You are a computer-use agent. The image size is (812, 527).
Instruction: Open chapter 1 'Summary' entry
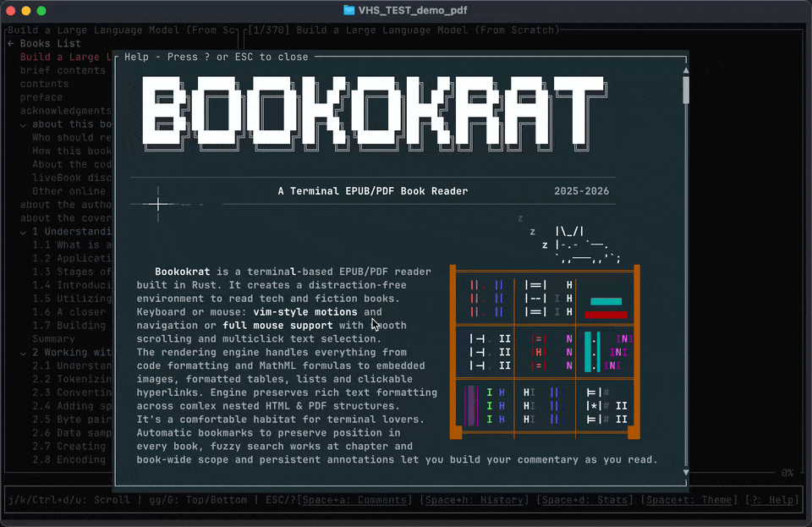(x=53, y=339)
